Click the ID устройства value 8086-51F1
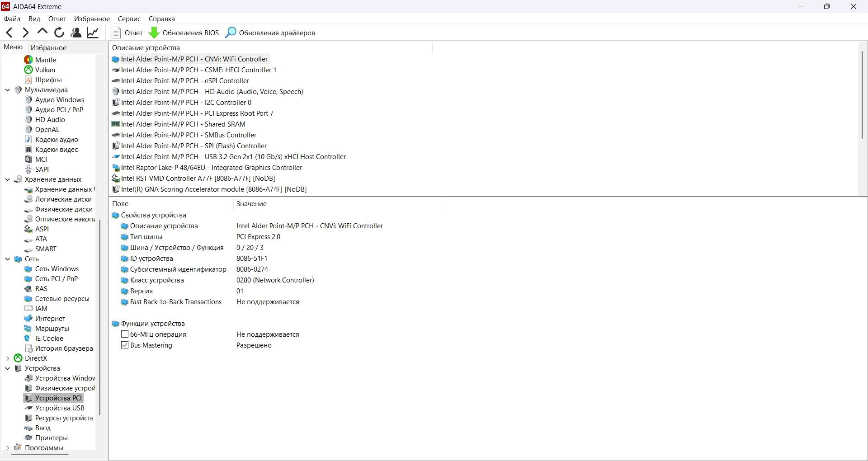 (252, 259)
